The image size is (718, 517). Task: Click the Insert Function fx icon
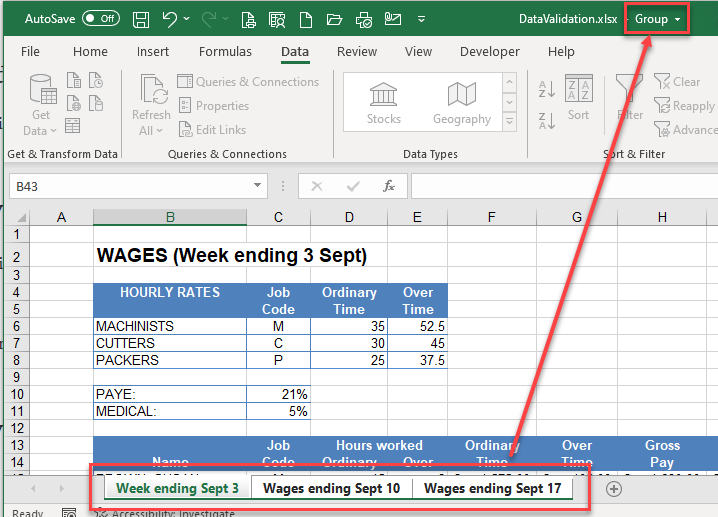[389, 186]
